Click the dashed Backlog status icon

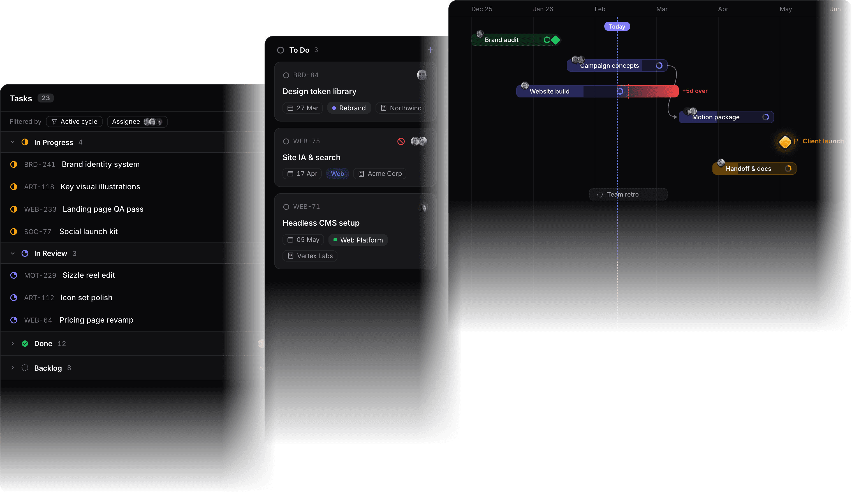point(25,368)
